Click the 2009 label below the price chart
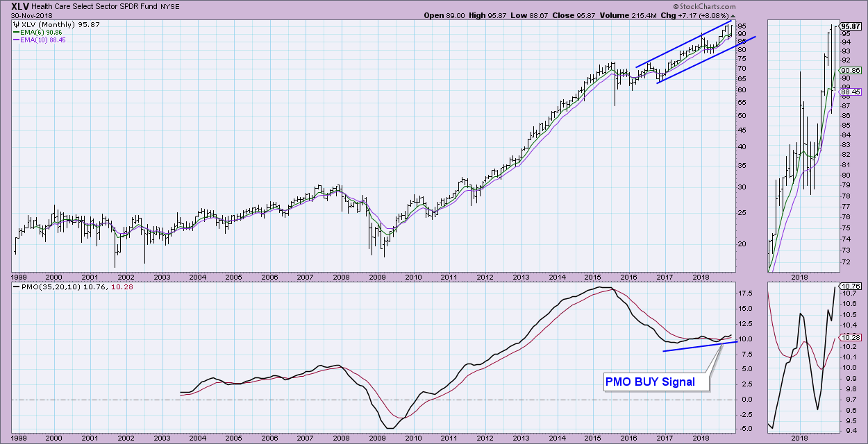The height and width of the screenshot is (444, 868). pos(377,277)
